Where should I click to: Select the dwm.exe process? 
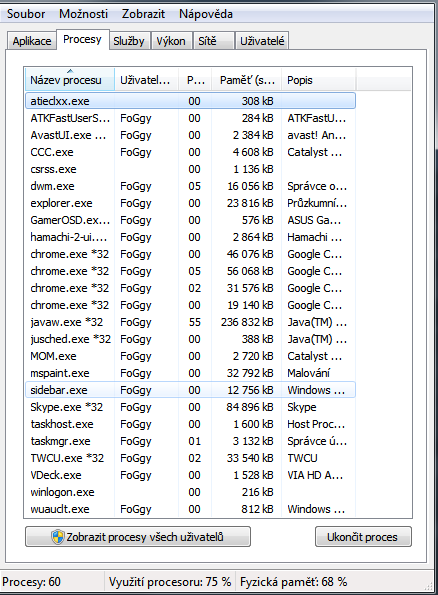pos(190,186)
